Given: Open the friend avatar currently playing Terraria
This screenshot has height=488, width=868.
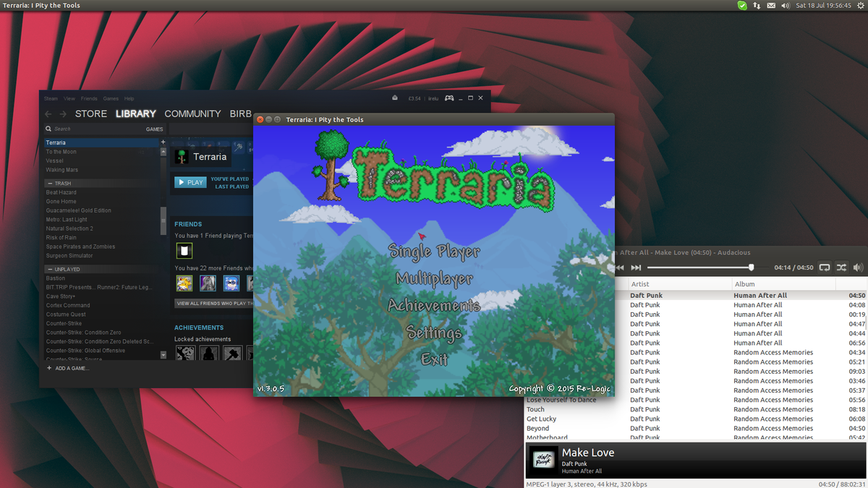Looking at the screenshot, I should 184,251.
